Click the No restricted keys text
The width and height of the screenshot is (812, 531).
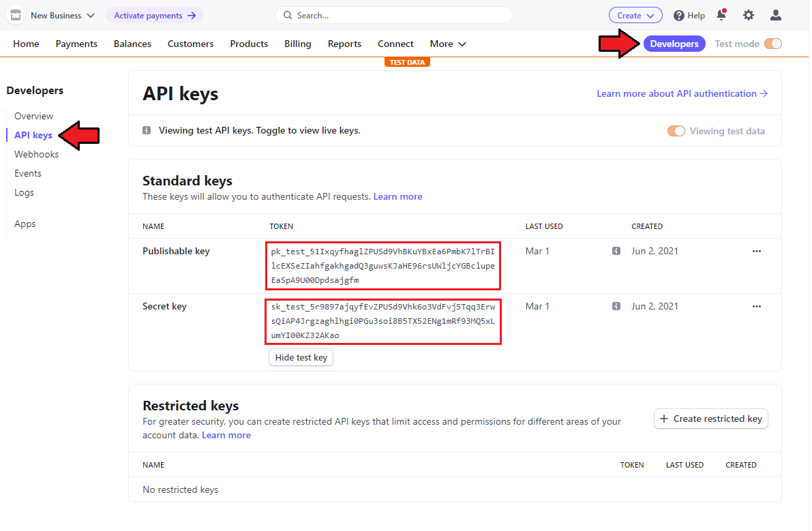coord(181,491)
